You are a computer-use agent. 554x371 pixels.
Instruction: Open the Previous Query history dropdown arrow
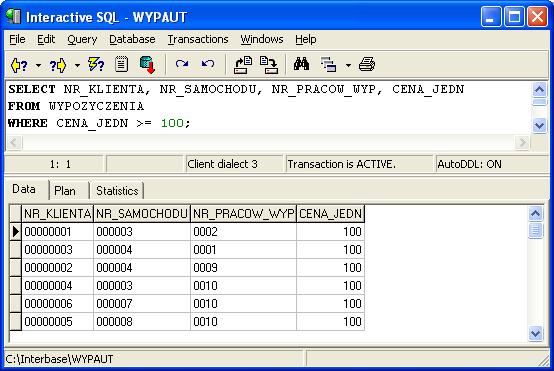coord(39,65)
